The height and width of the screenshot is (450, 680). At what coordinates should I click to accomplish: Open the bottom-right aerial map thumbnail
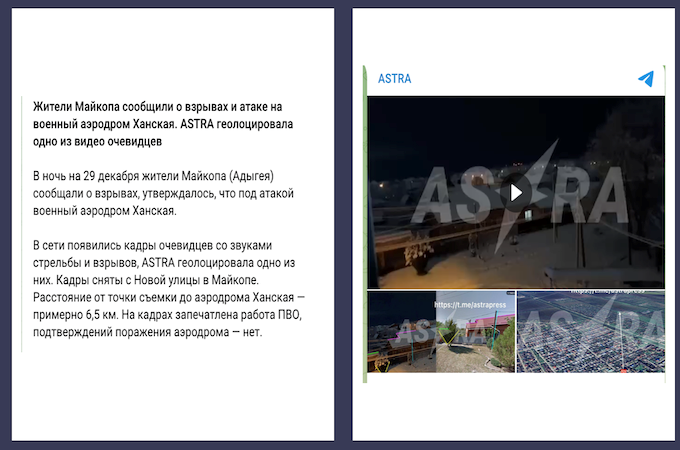(590, 332)
